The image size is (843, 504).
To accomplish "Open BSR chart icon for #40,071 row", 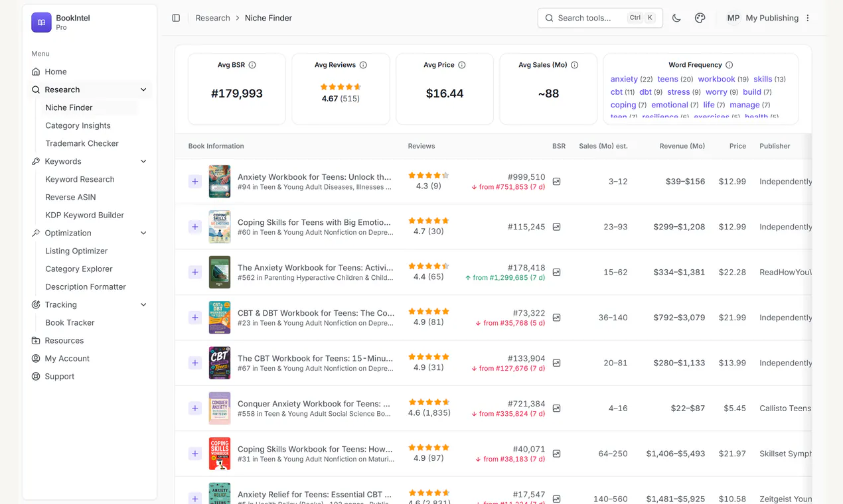I will point(557,454).
